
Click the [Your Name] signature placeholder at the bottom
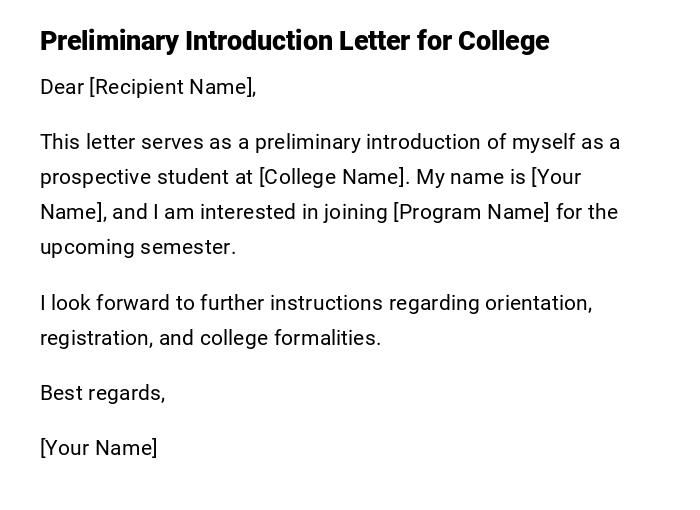coord(98,448)
